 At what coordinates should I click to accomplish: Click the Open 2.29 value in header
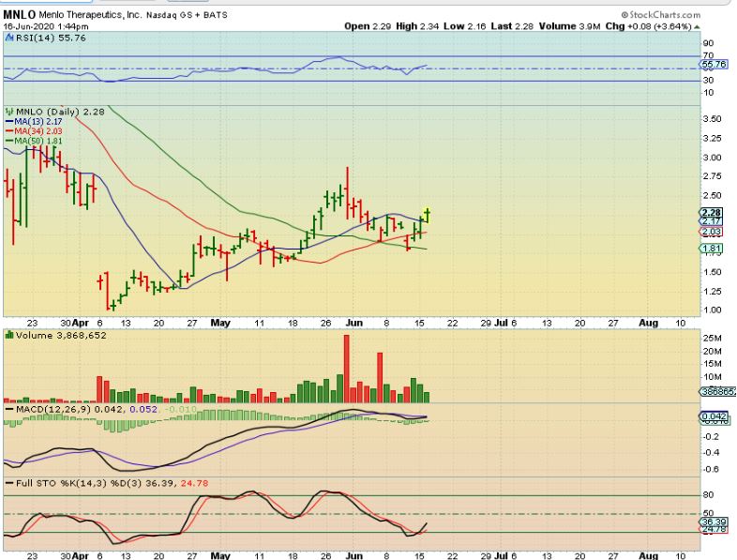pos(368,26)
